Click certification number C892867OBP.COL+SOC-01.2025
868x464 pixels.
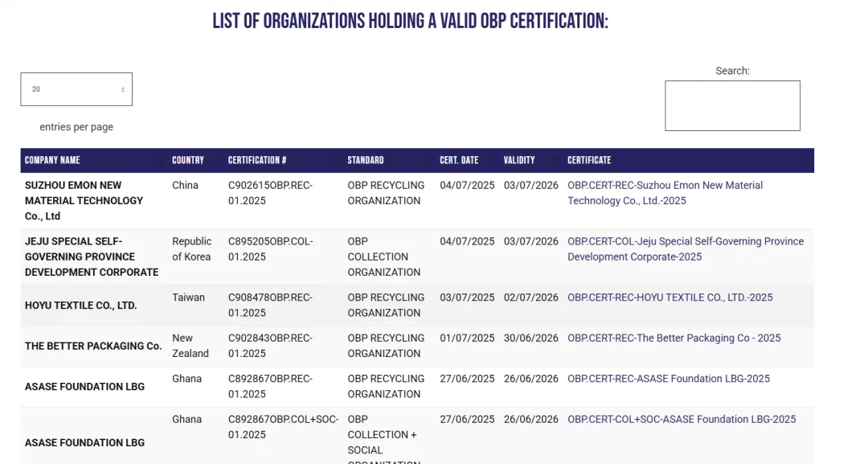(284, 427)
